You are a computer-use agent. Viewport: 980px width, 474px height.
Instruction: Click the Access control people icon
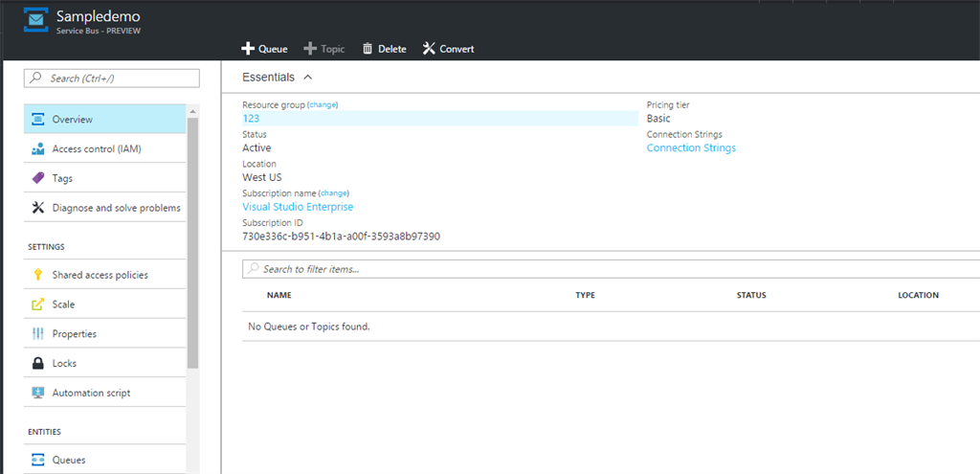[38, 148]
